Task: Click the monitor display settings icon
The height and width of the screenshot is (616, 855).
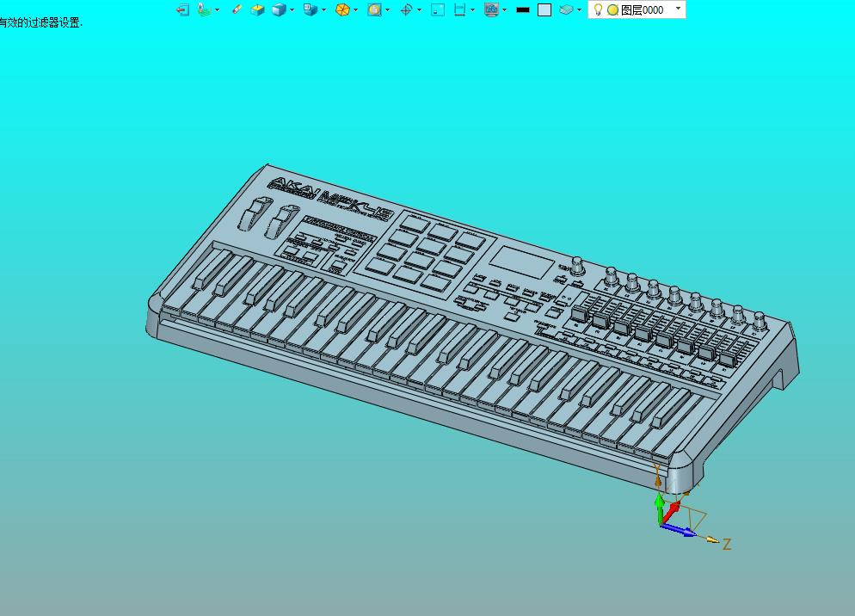Action: click(x=491, y=9)
